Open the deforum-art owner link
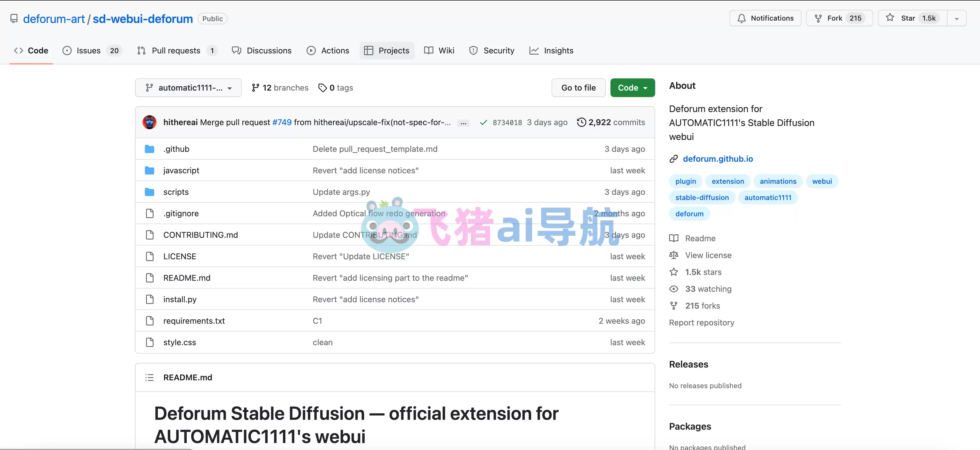 [x=54, y=19]
